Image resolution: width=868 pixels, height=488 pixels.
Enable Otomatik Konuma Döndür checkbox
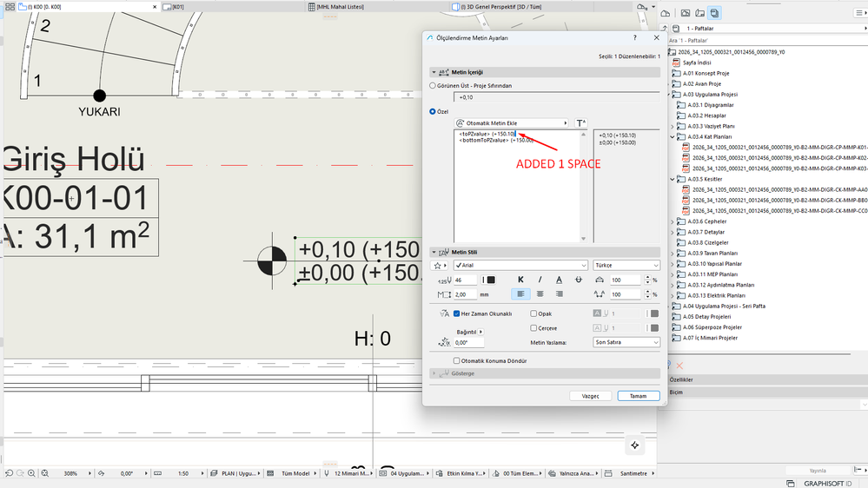pos(457,360)
